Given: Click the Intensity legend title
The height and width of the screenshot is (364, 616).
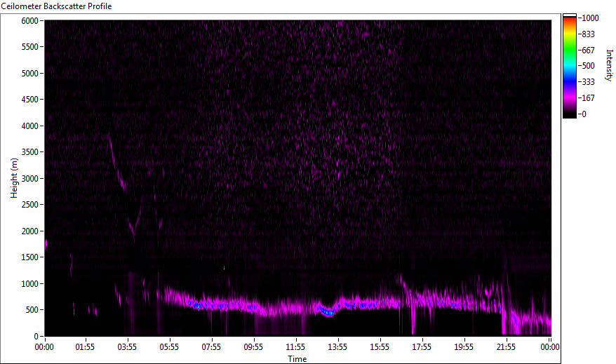Looking at the screenshot, I should (x=609, y=65).
